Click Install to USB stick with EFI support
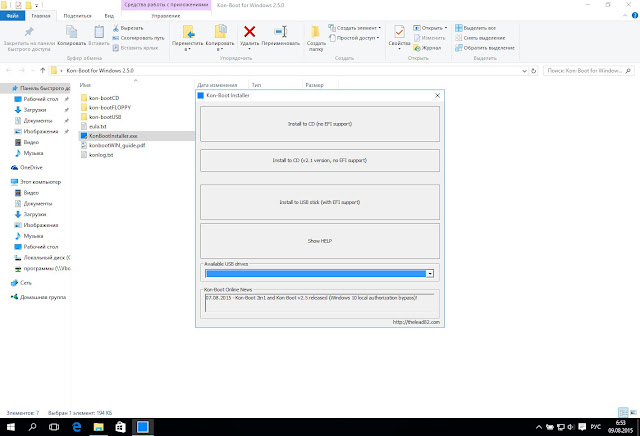The width and height of the screenshot is (640, 436). (320, 202)
